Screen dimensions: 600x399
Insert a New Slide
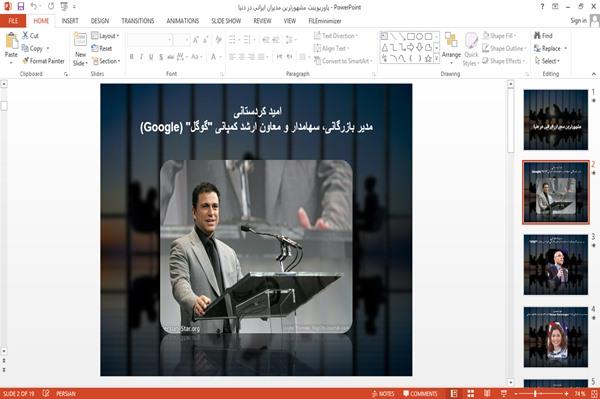(80, 49)
